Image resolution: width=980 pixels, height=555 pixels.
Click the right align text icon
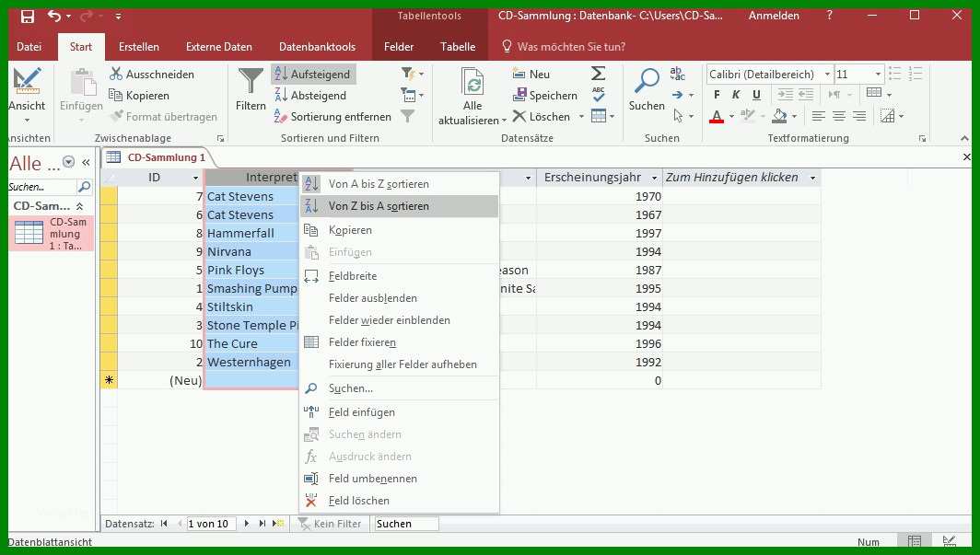coord(859,116)
